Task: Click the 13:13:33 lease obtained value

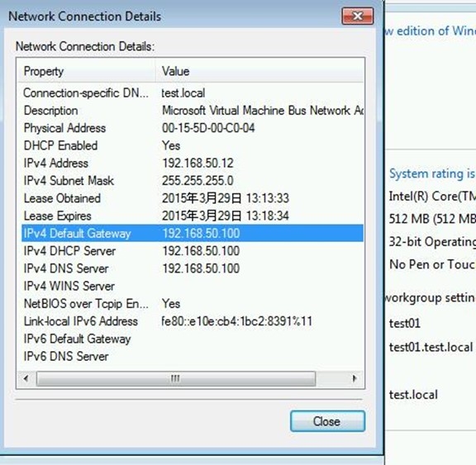Action: point(268,198)
